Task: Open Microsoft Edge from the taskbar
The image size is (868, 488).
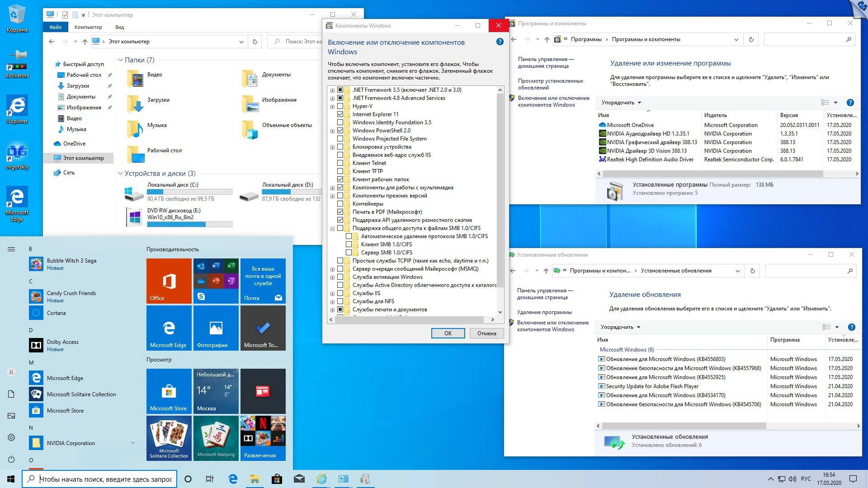Action: click(x=233, y=479)
